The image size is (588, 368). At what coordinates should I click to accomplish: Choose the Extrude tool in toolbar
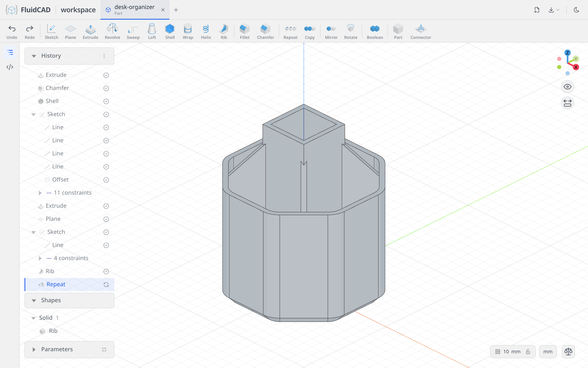click(x=90, y=32)
